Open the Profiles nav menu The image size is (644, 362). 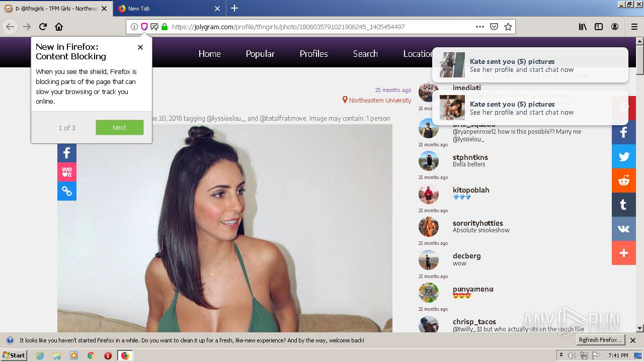click(313, 54)
